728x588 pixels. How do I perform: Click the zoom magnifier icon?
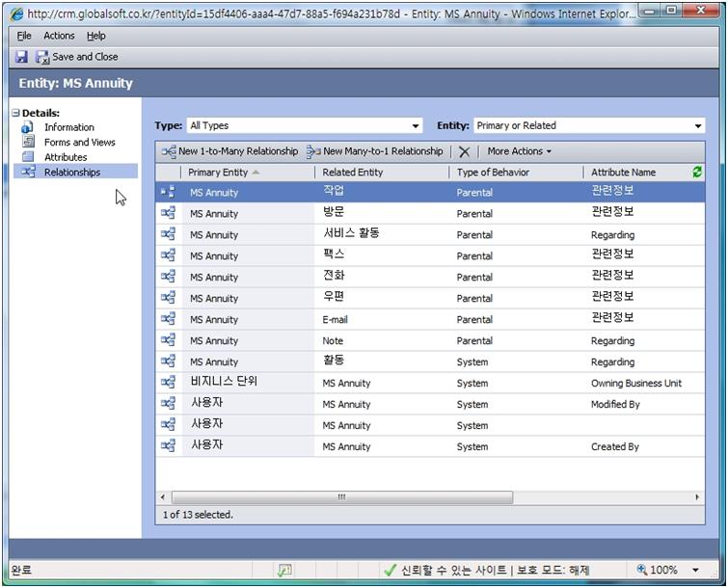[x=641, y=570]
